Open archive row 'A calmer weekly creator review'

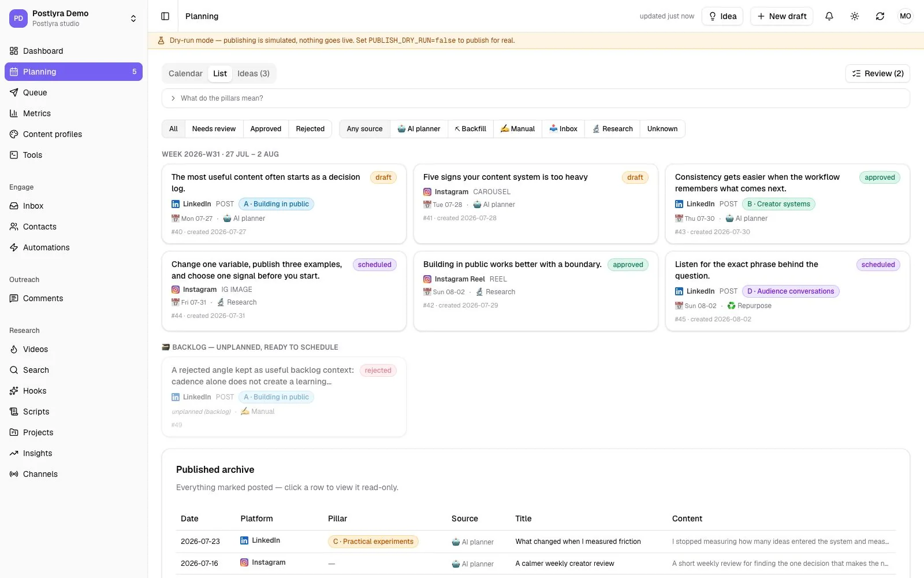[536, 564]
